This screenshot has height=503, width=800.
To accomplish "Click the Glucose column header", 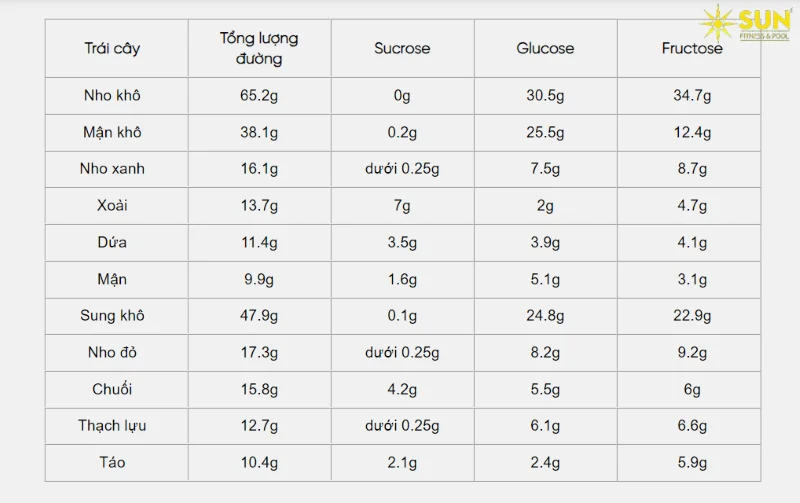I will 545,48.
